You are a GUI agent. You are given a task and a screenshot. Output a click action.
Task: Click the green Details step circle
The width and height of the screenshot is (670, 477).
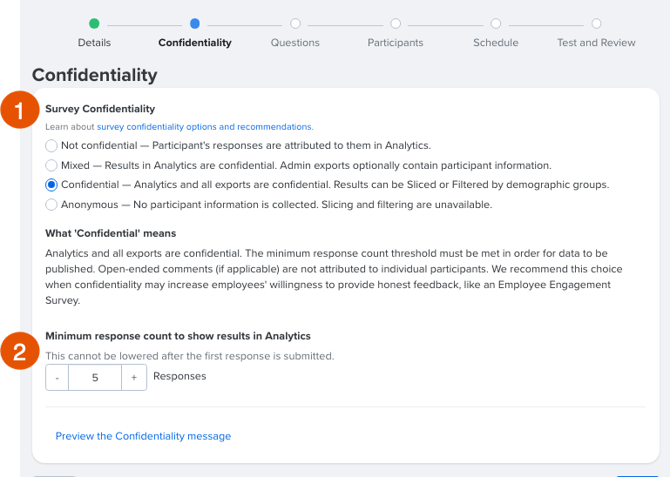[x=94, y=24]
